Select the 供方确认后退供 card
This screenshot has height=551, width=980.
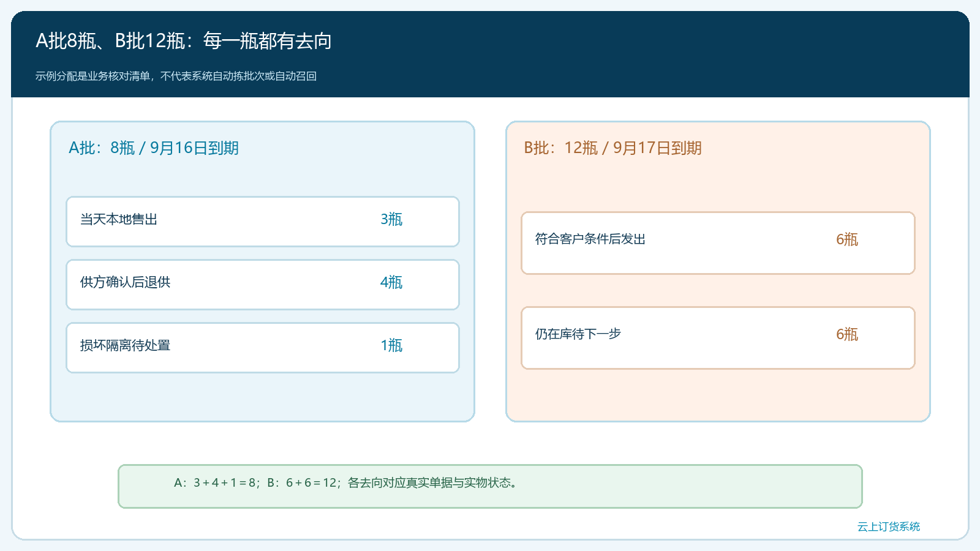pos(263,285)
